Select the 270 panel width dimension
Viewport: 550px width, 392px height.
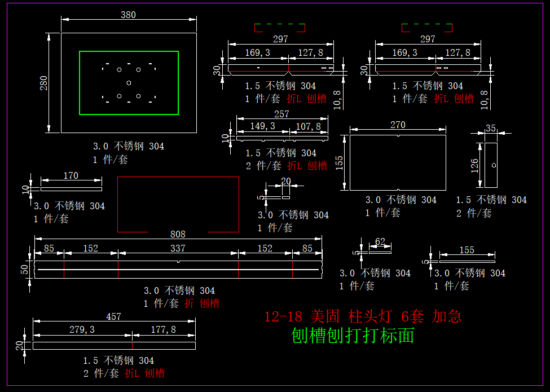(x=398, y=125)
